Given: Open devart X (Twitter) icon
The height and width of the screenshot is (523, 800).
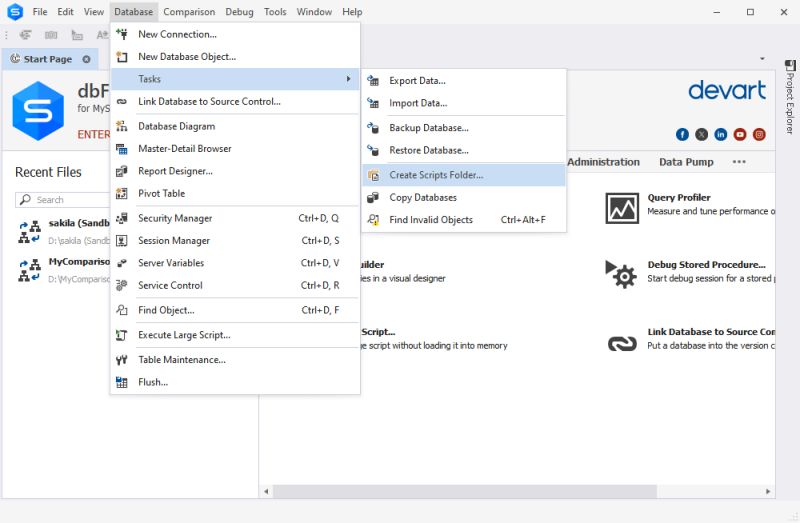Looking at the screenshot, I should coord(702,134).
